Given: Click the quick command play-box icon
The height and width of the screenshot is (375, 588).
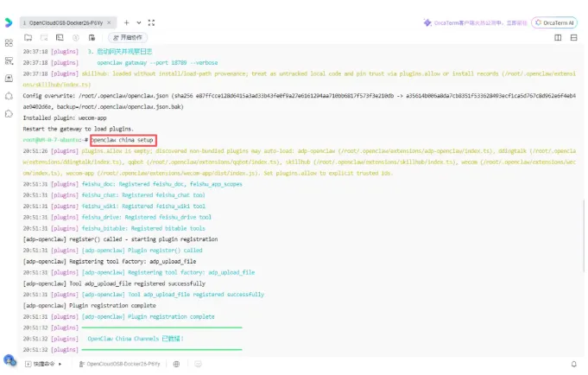Looking at the screenshot, I should 28,364.
